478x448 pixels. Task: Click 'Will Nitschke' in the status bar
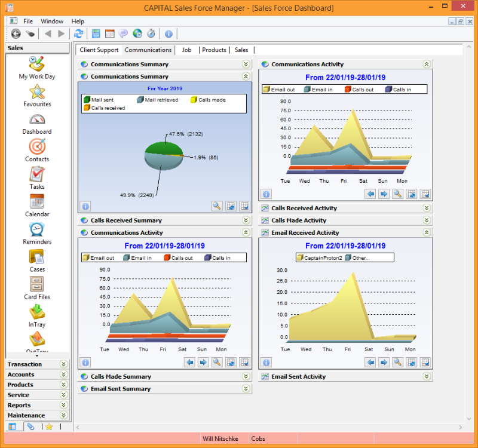220,438
